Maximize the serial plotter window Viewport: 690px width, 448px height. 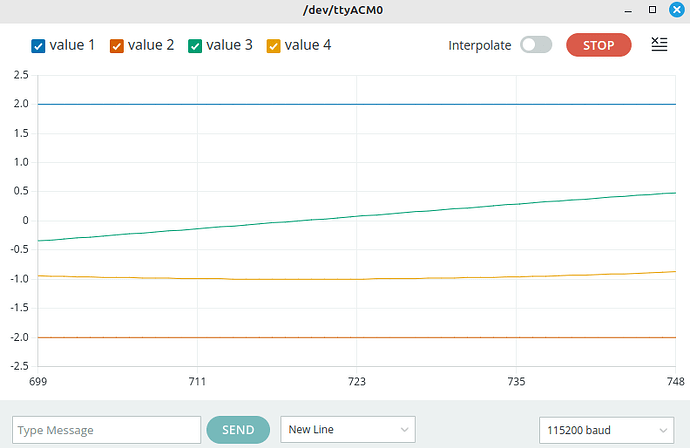(x=653, y=9)
